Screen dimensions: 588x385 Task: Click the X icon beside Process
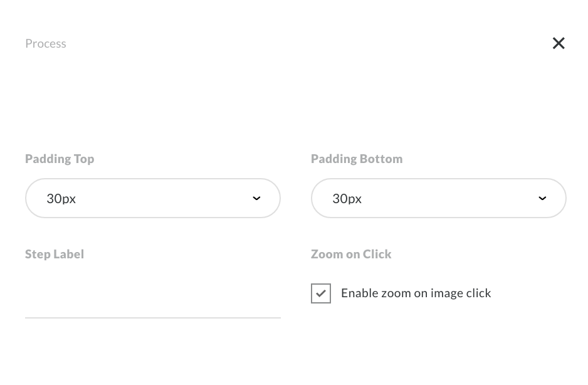click(x=559, y=43)
